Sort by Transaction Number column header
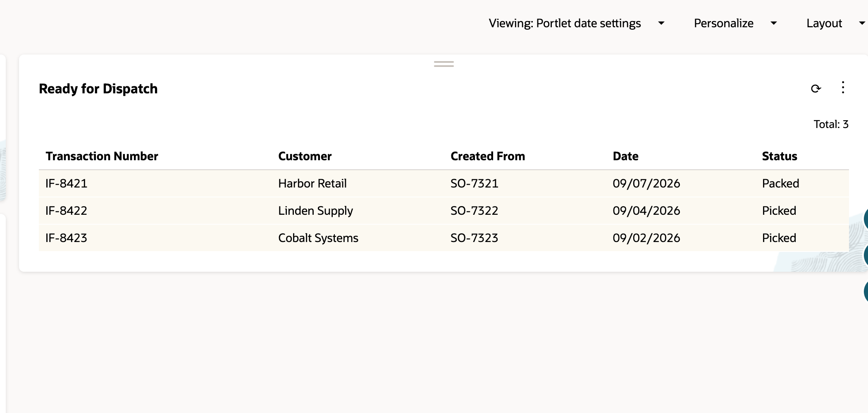Viewport: 868px width, 413px height. tap(102, 156)
